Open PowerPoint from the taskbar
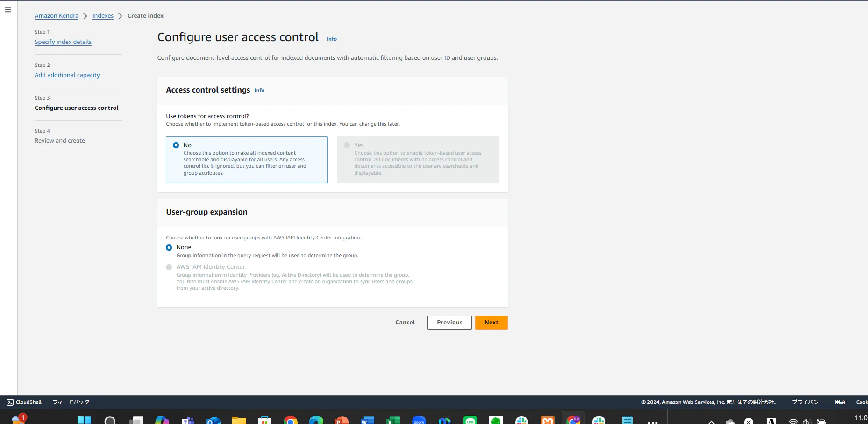 pos(342,420)
